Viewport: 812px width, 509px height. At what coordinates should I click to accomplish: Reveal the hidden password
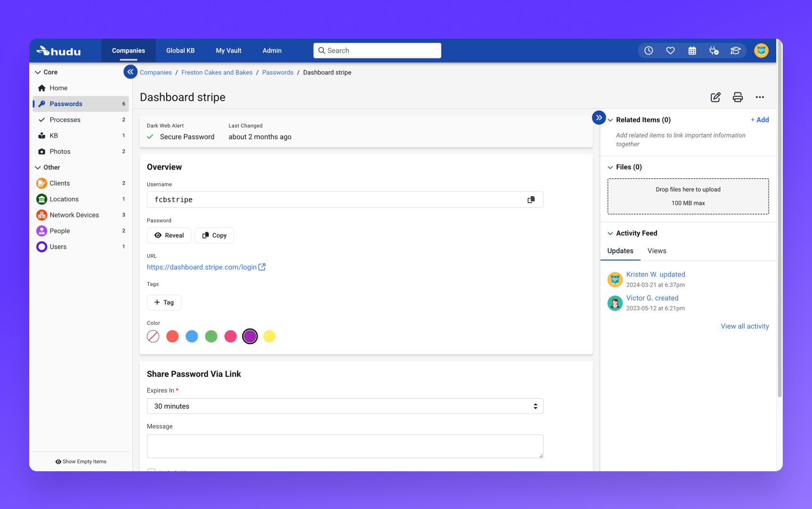[x=169, y=235]
